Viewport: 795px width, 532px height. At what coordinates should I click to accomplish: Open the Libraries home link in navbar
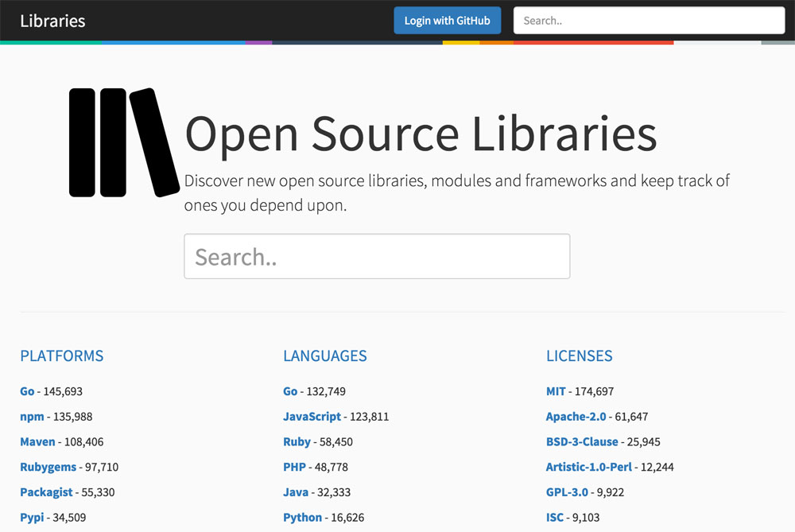coord(52,21)
